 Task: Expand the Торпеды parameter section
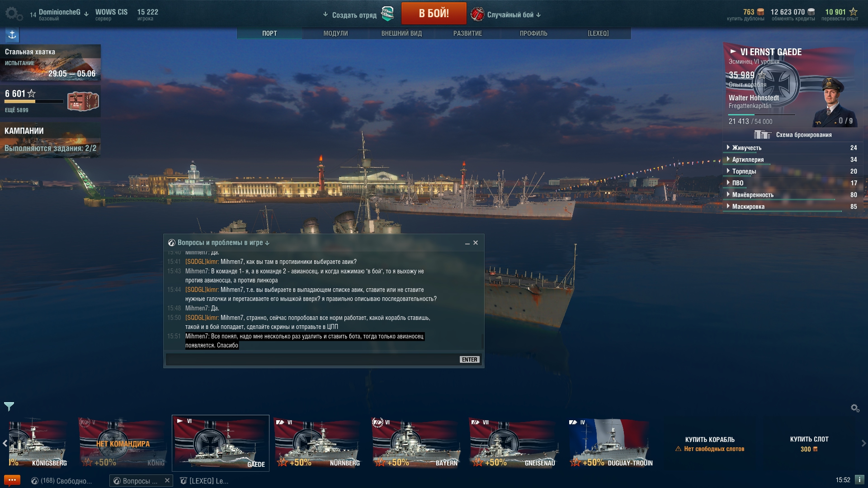pyautogui.click(x=792, y=171)
